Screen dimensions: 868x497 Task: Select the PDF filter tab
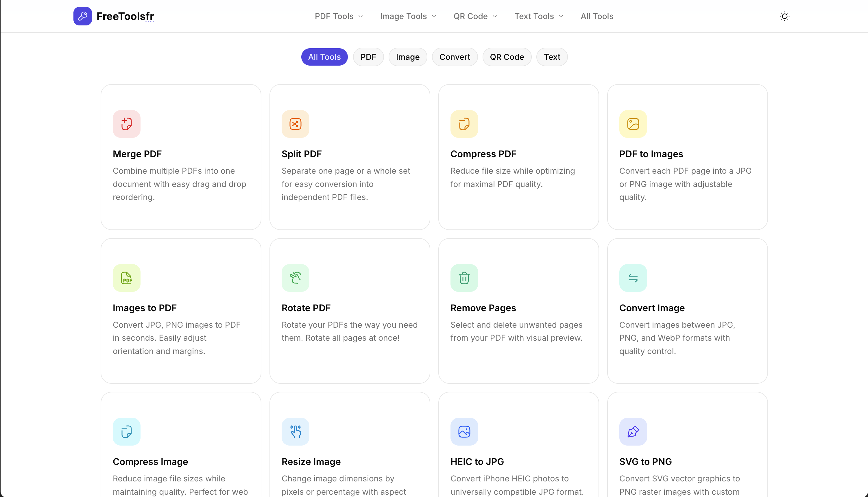pos(368,57)
